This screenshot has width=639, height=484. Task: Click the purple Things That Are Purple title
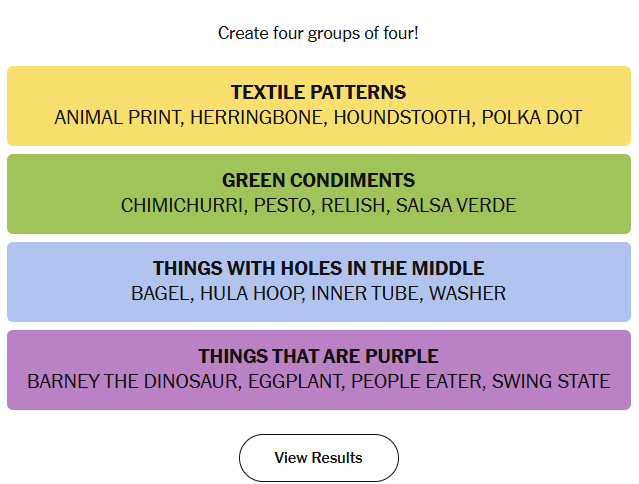pyautogui.click(x=318, y=356)
